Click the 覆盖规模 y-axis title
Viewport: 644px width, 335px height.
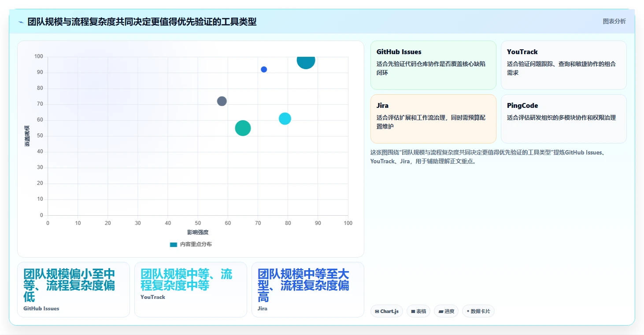27,136
